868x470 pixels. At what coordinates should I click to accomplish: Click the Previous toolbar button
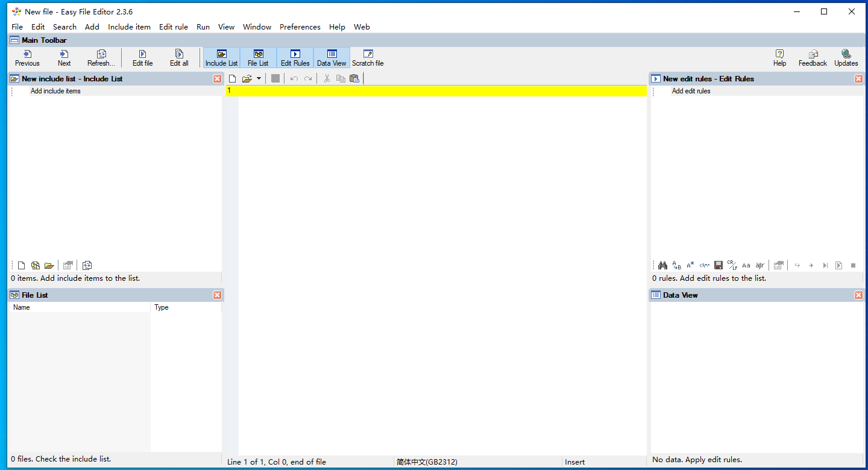click(27, 58)
